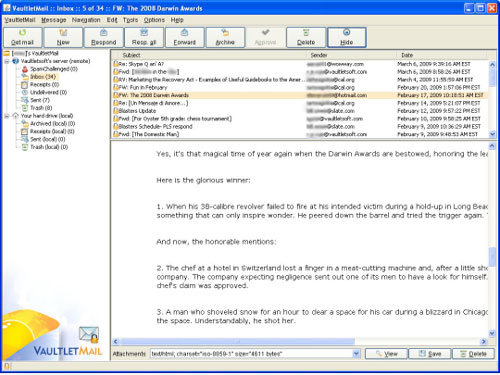Select the root VaultletMail account node

(x=35, y=53)
